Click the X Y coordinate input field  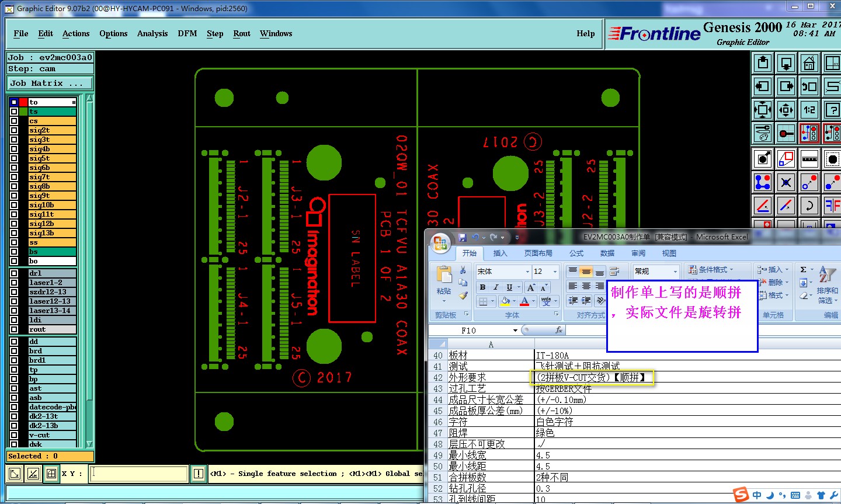pos(139,474)
